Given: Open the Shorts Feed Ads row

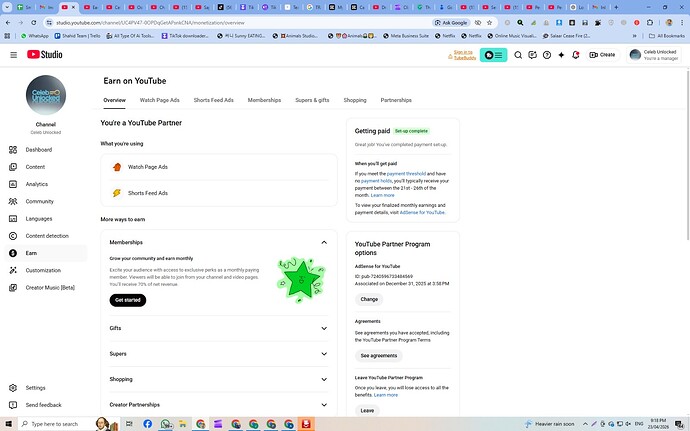Looking at the screenshot, I should click(x=219, y=193).
